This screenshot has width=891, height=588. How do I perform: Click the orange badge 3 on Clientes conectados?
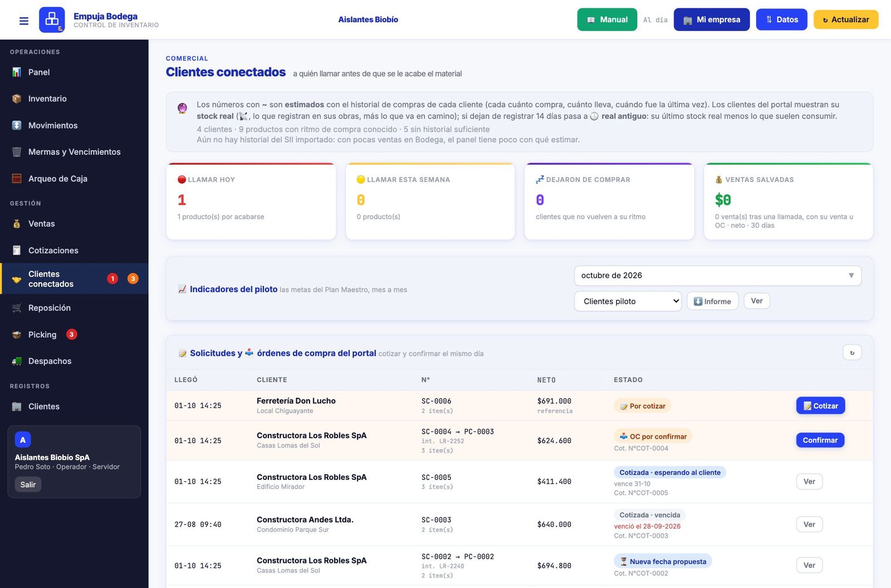coord(133,278)
